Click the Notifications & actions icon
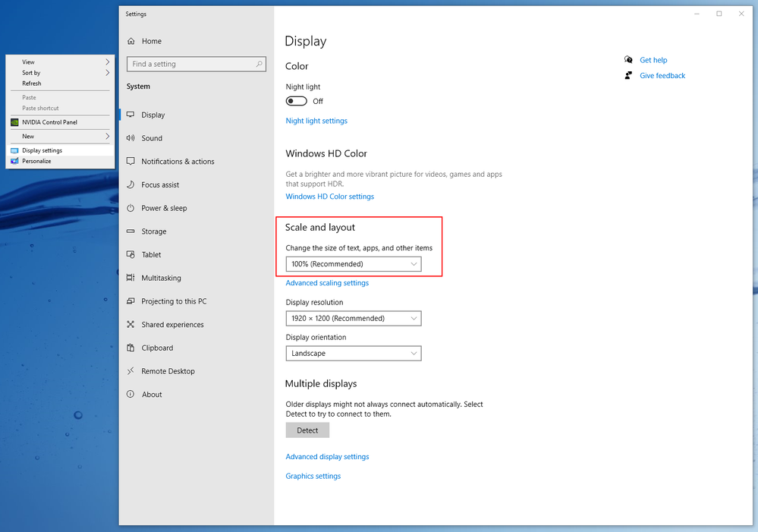Image resolution: width=758 pixels, height=532 pixels. click(131, 161)
